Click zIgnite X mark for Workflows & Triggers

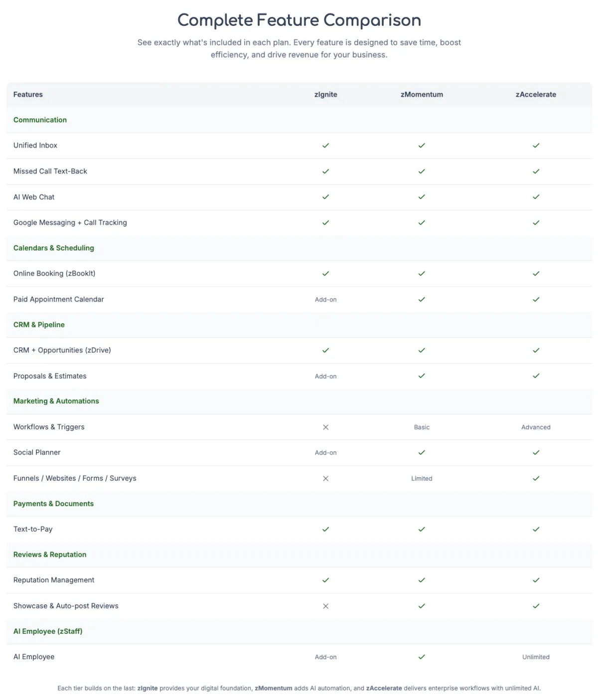325,427
